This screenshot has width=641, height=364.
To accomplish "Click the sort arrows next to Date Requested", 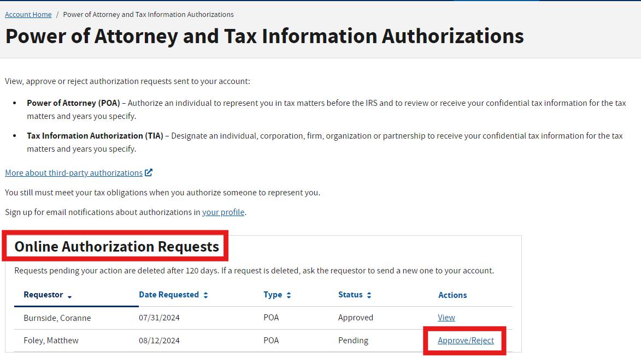I will [204, 294].
